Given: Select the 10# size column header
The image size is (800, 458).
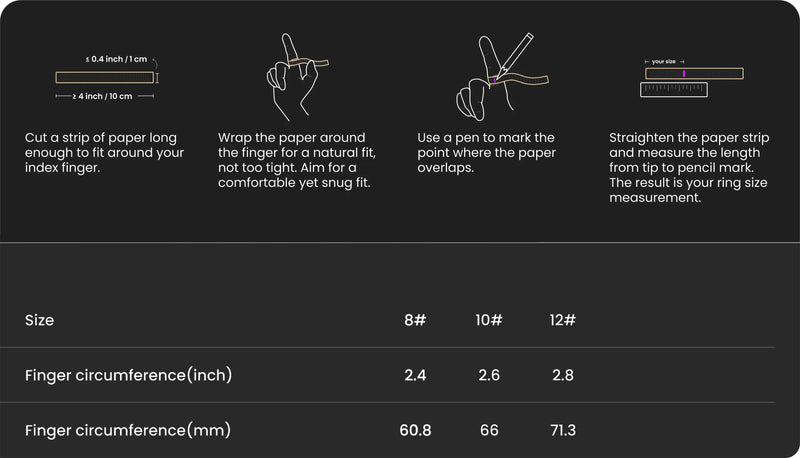Looking at the screenshot, I should click(490, 320).
